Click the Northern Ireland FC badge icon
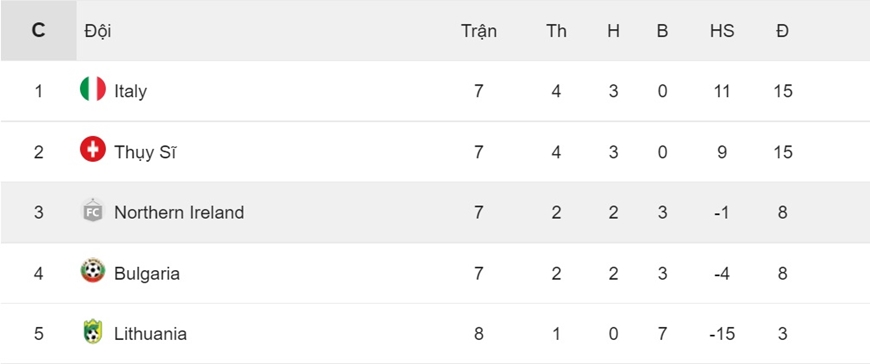This screenshot has width=870, height=364. (x=93, y=211)
